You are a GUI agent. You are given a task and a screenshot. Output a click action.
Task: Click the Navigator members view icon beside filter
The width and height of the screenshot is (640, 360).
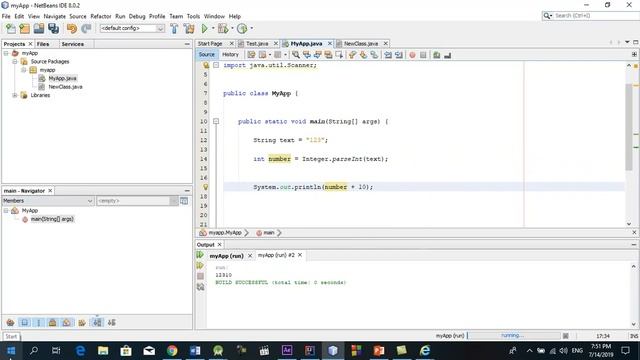pyautogui.click(x=184, y=201)
